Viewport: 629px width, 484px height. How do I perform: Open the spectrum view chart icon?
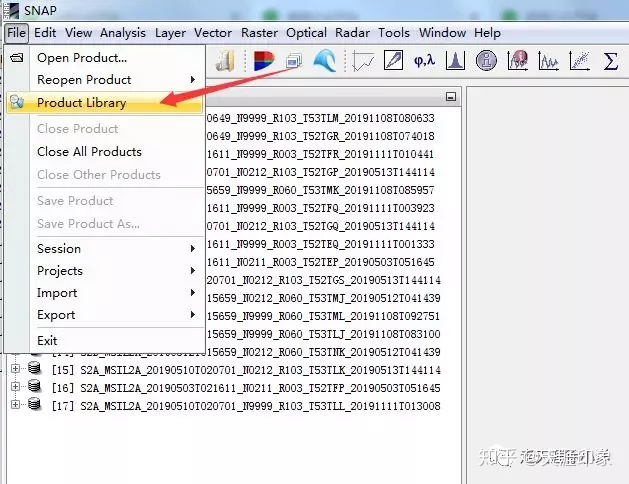pyautogui.click(x=548, y=61)
